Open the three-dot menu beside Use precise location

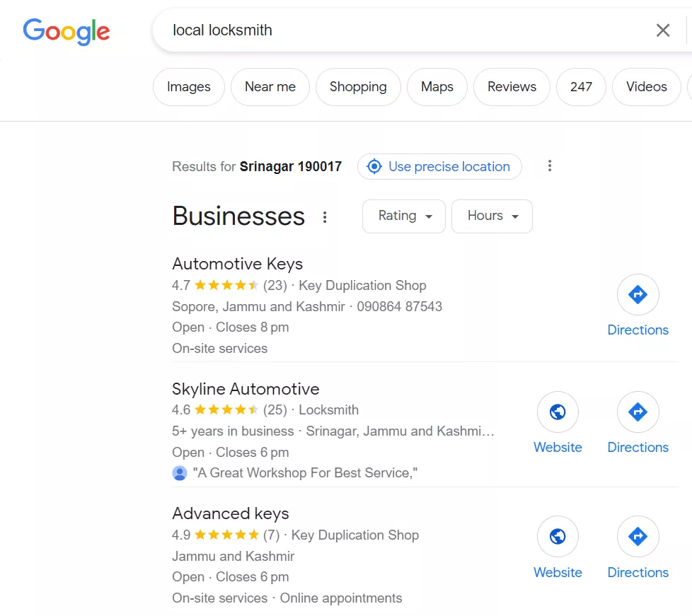tap(550, 166)
